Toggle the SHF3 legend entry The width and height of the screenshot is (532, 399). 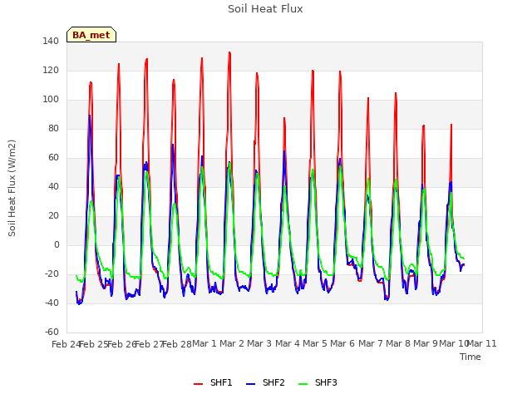point(318,382)
